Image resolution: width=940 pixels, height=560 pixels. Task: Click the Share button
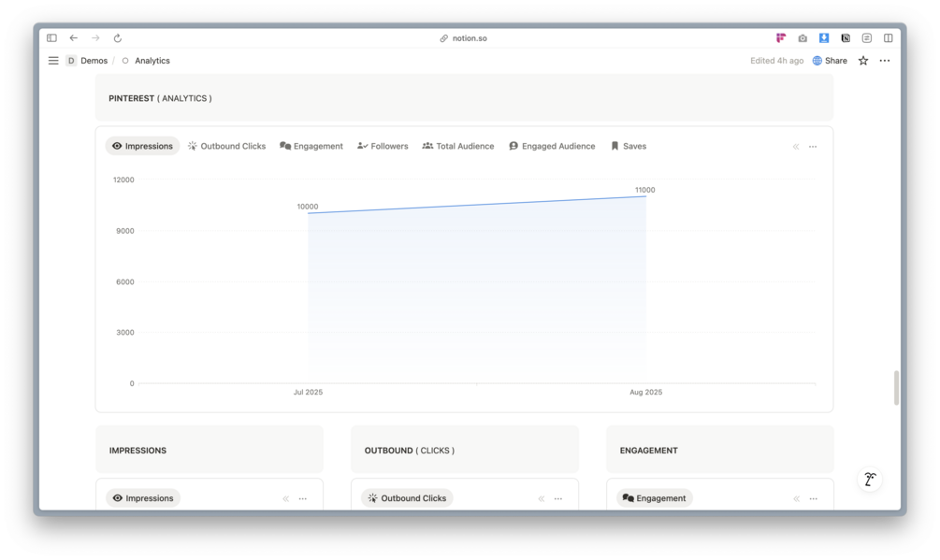[x=830, y=61]
